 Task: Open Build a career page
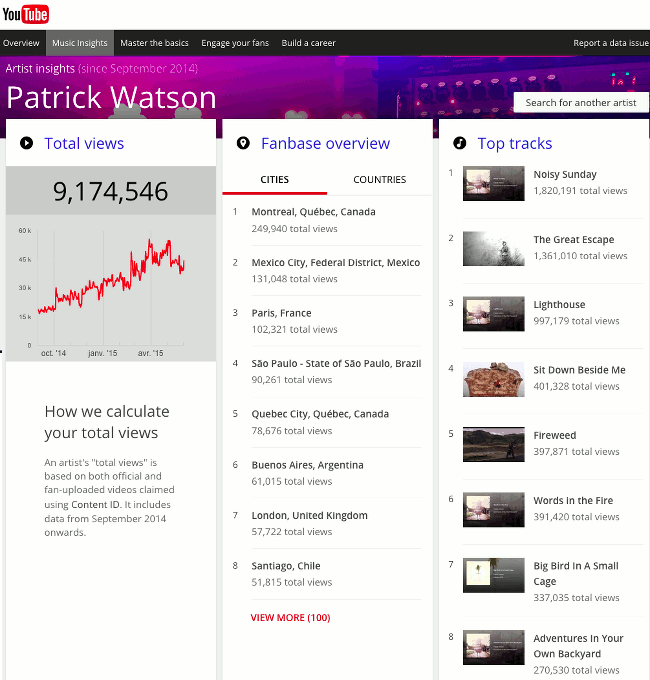(x=308, y=43)
